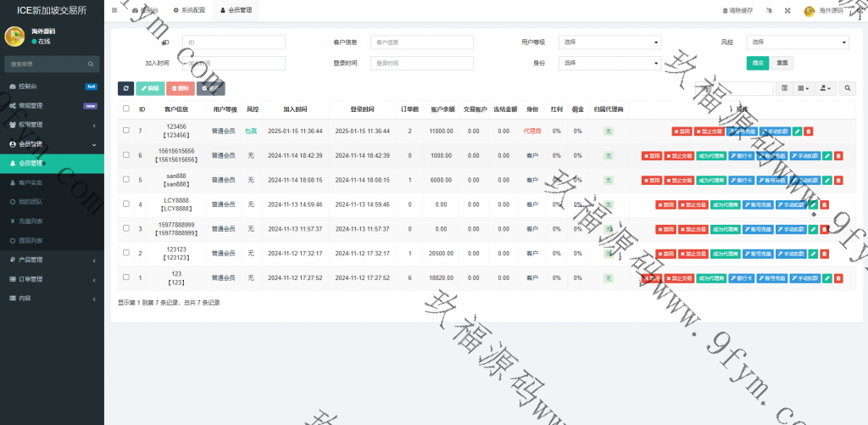Open the columns selector dropdown in table toolbar
This screenshot has height=425, width=868.
point(804,88)
